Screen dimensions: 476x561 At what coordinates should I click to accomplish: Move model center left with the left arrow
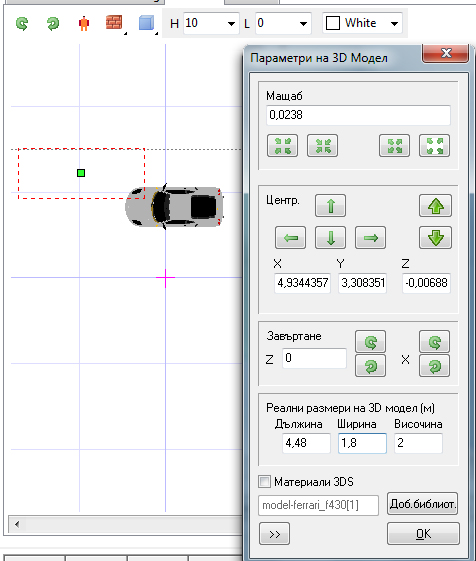[290, 237]
